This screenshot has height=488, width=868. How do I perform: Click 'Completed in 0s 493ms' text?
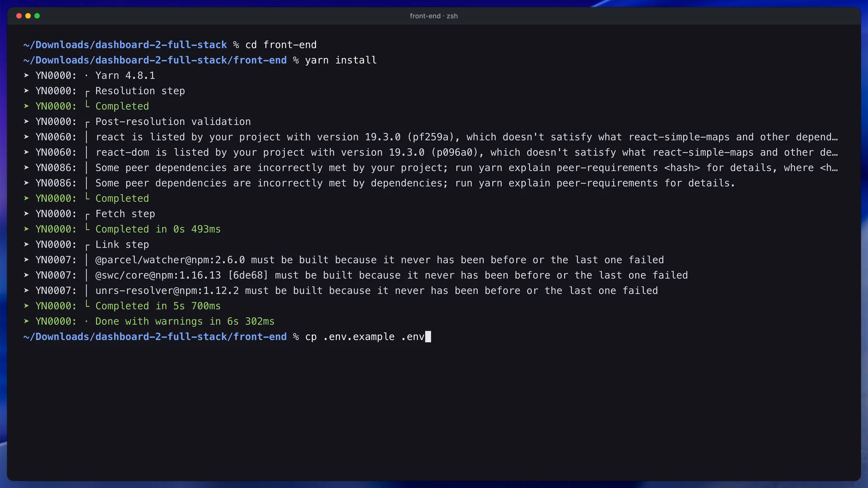[x=158, y=229]
